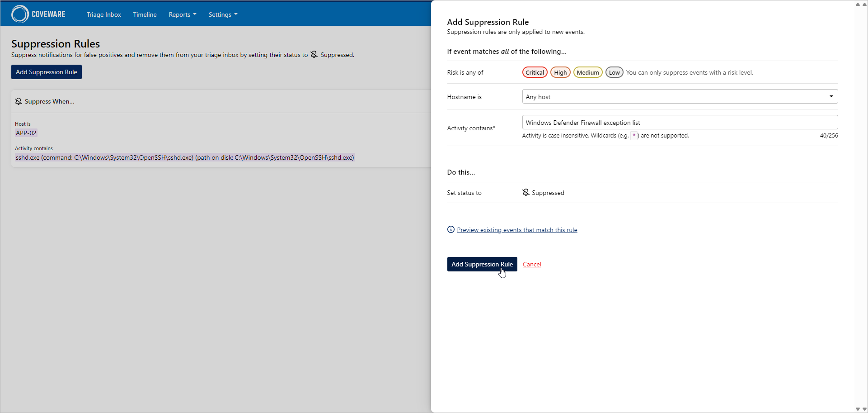Open Triage Inbox page

tap(104, 14)
